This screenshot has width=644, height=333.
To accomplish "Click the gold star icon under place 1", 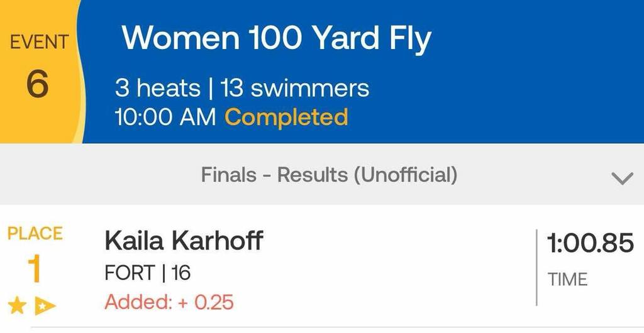I will coord(17,306).
